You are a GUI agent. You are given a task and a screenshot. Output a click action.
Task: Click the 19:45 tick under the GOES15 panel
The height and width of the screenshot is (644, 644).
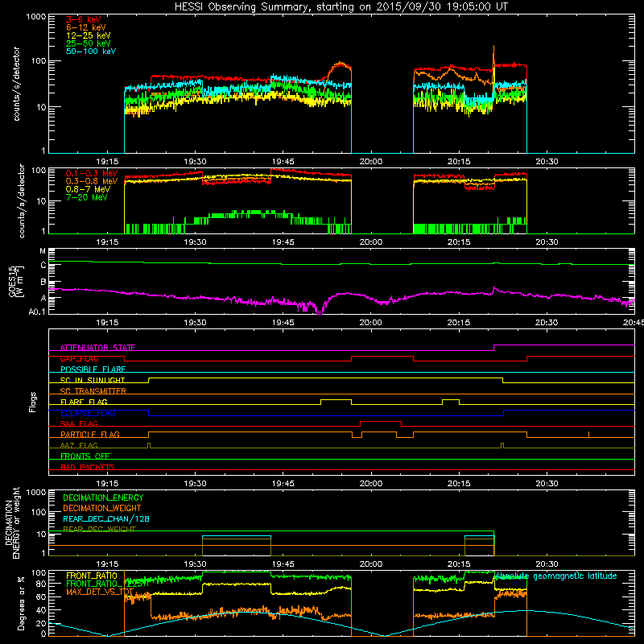point(283,323)
